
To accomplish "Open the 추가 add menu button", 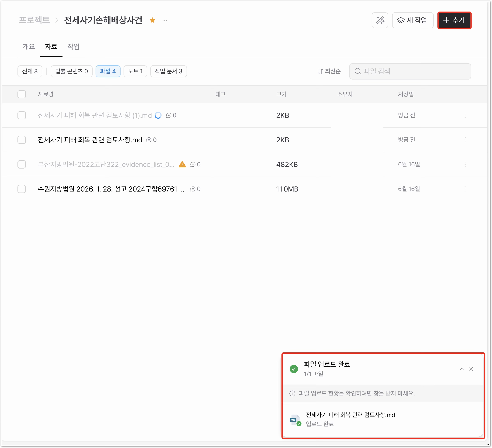I will coord(454,20).
